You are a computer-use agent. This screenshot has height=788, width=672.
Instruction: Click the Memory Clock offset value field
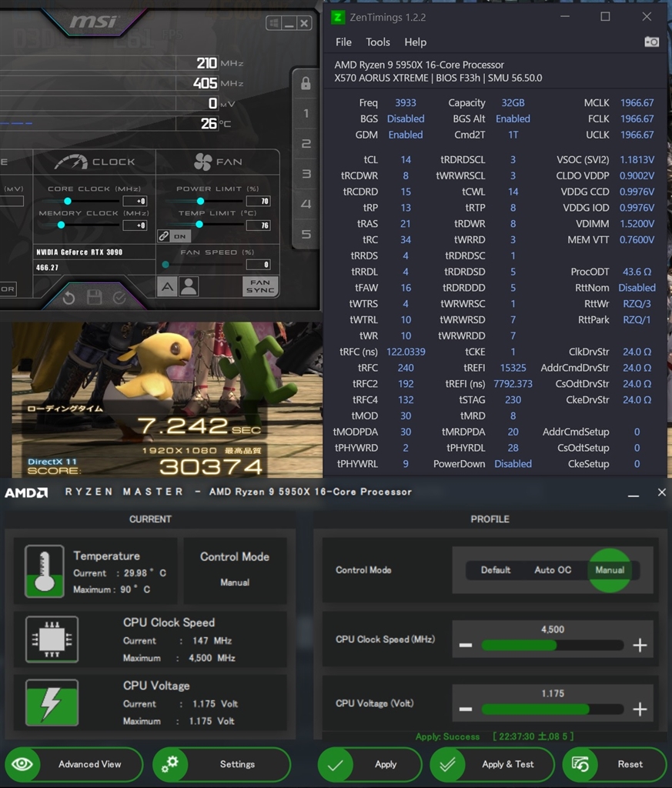click(135, 225)
